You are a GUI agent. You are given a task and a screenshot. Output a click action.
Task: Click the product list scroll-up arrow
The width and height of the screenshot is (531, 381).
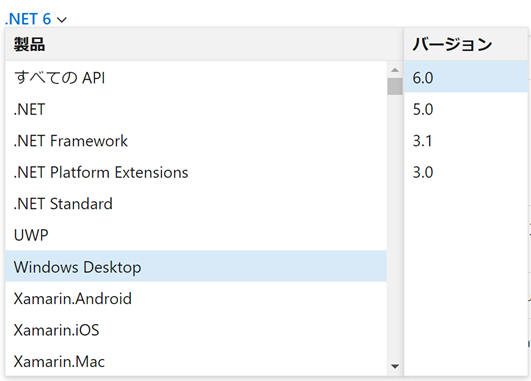(395, 70)
